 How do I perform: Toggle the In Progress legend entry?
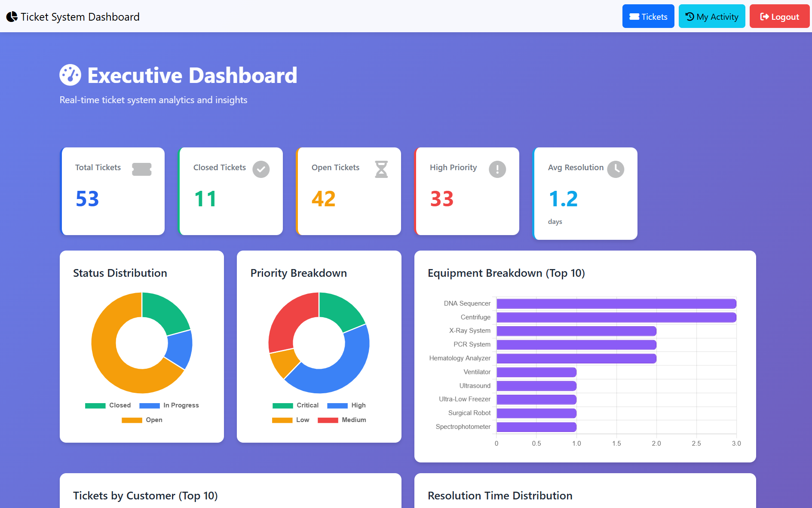(169, 405)
